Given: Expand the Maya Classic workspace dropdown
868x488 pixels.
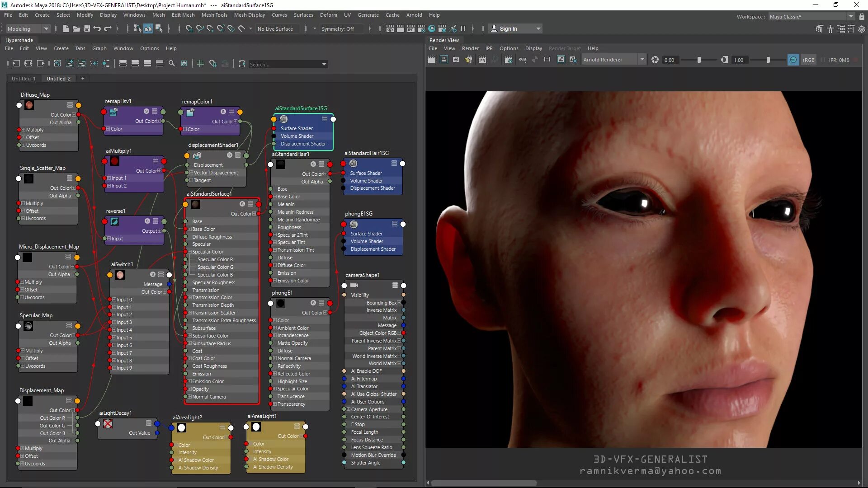Looking at the screenshot, I should (x=850, y=17).
